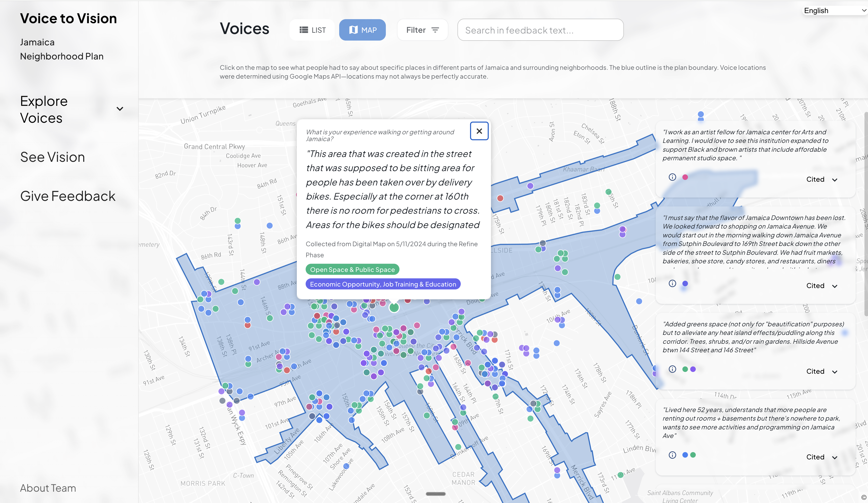Open the English language dropdown

pyautogui.click(x=835, y=10)
